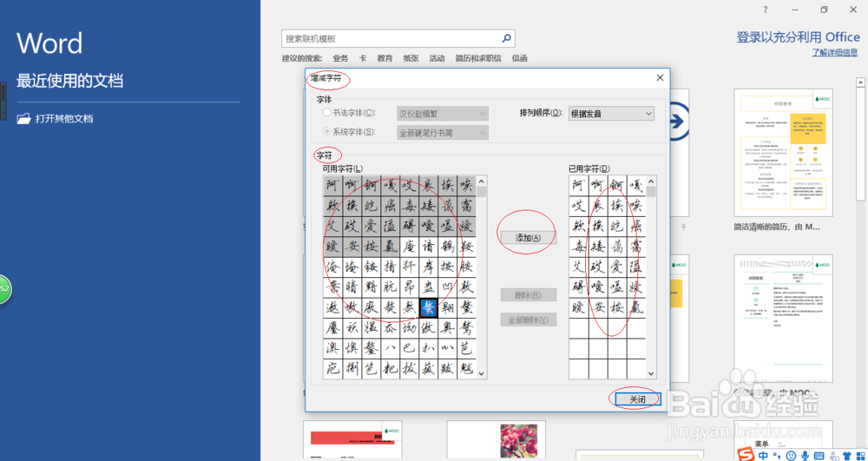Choose the 纸张 suggested search
Screen dimensions: 868x461
(411, 58)
